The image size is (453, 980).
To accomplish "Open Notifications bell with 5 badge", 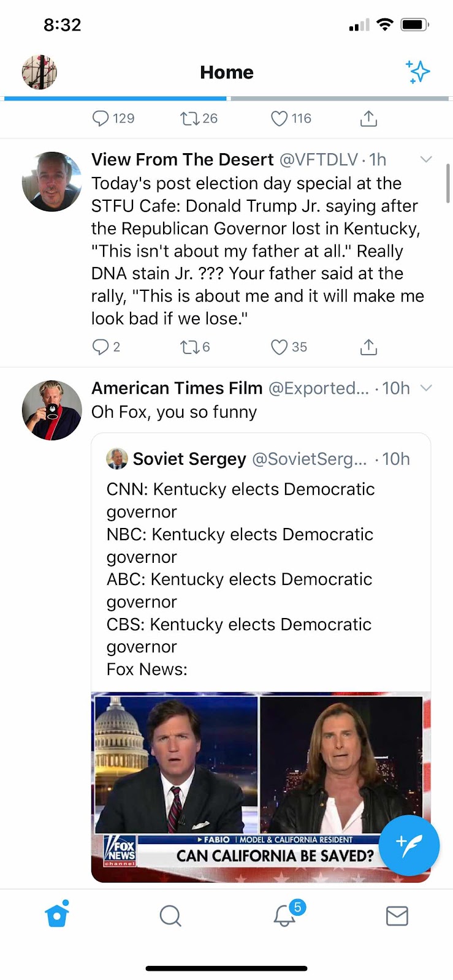I will [x=284, y=915].
